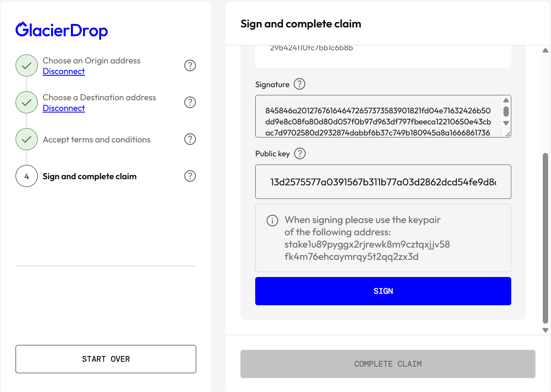Open help icon beside Sign and complete claim step

tap(190, 176)
